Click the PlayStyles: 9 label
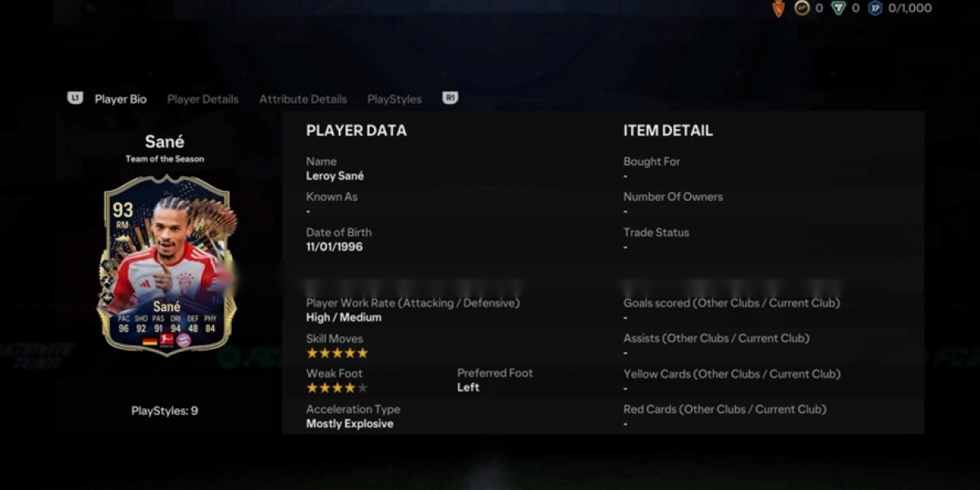The height and width of the screenshot is (490, 980). tap(164, 411)
